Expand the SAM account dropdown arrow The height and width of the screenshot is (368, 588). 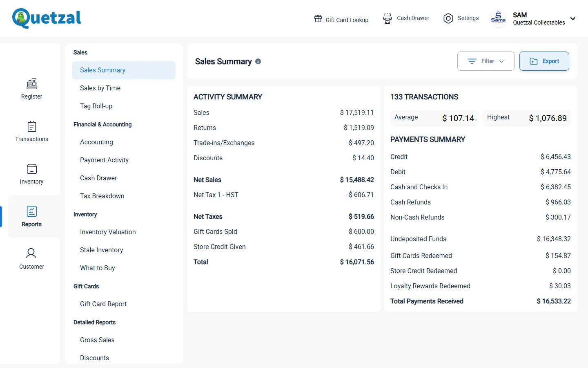point(573,18)
